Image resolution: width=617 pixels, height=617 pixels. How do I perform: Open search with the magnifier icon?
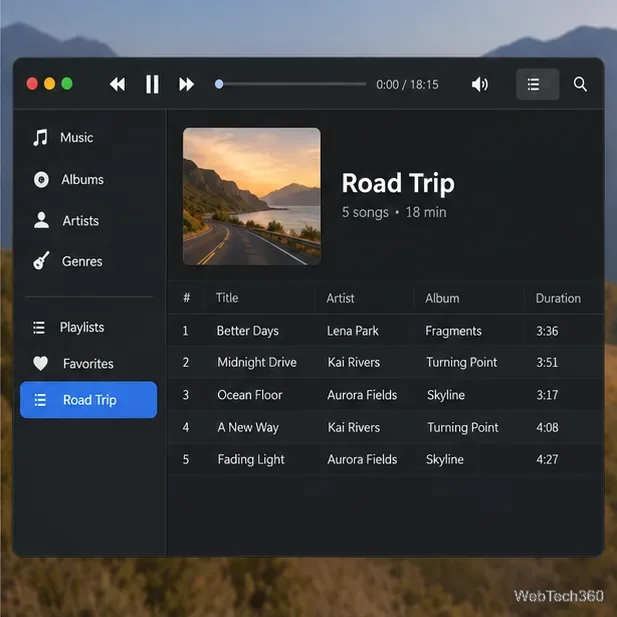(x=580, y=84)
